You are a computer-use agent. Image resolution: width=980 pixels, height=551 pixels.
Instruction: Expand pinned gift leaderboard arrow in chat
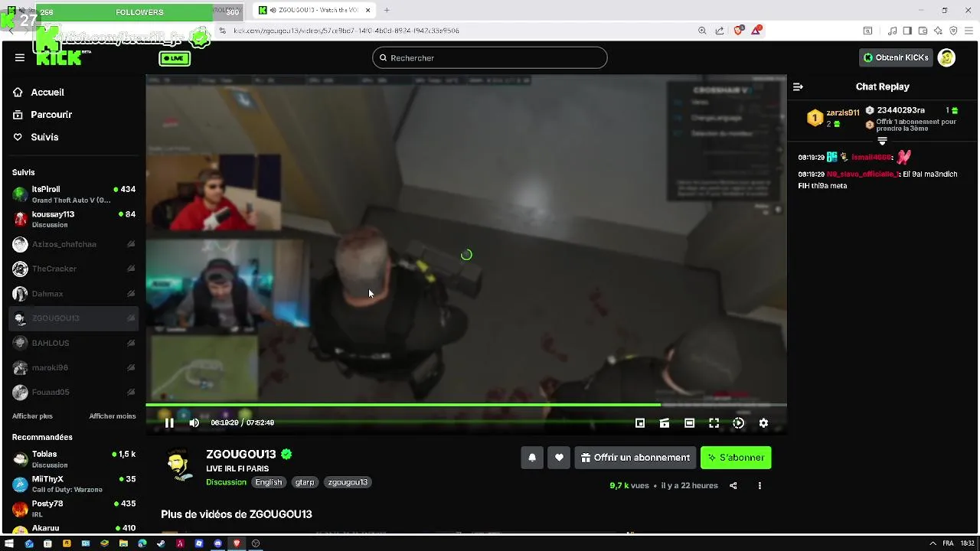pos(882,141)
